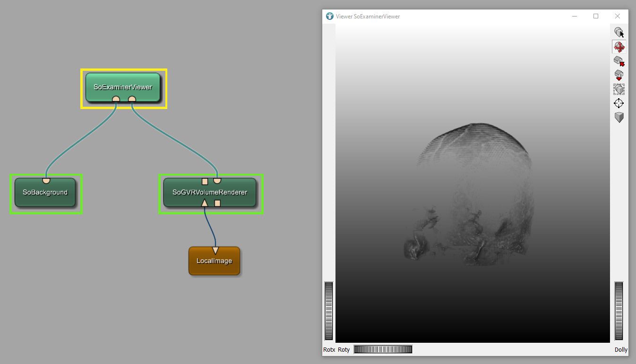This screenshot has width=636, height=364.
Task: Maximize the SoExaminerViewer window
Action: (596, 16)
